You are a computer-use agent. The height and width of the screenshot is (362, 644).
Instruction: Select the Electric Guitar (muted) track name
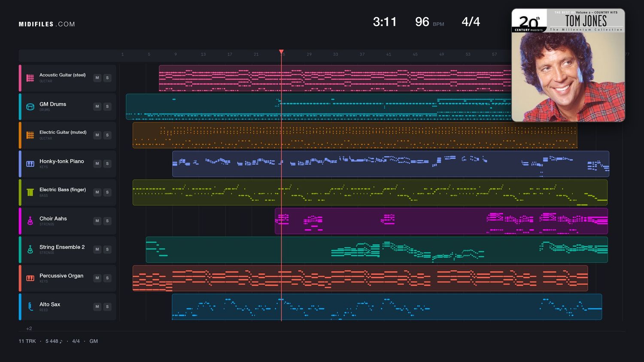pyautogui.click(x=63, y=133)
